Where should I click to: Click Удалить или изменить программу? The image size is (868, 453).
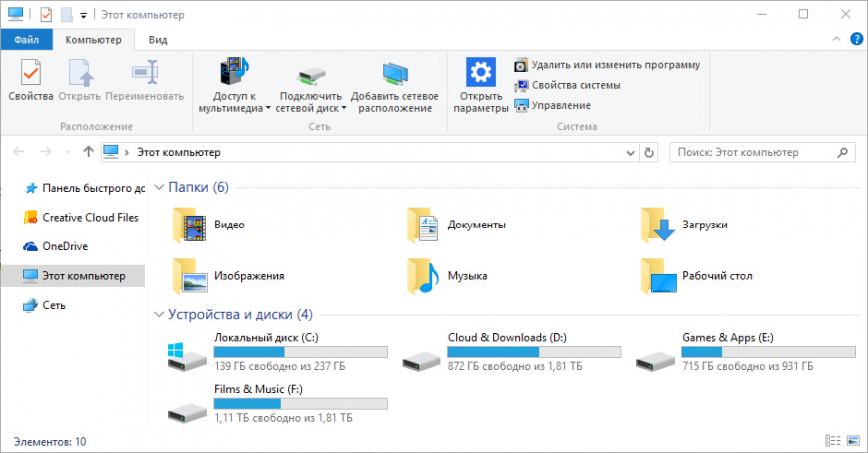(x=607, y=65)
